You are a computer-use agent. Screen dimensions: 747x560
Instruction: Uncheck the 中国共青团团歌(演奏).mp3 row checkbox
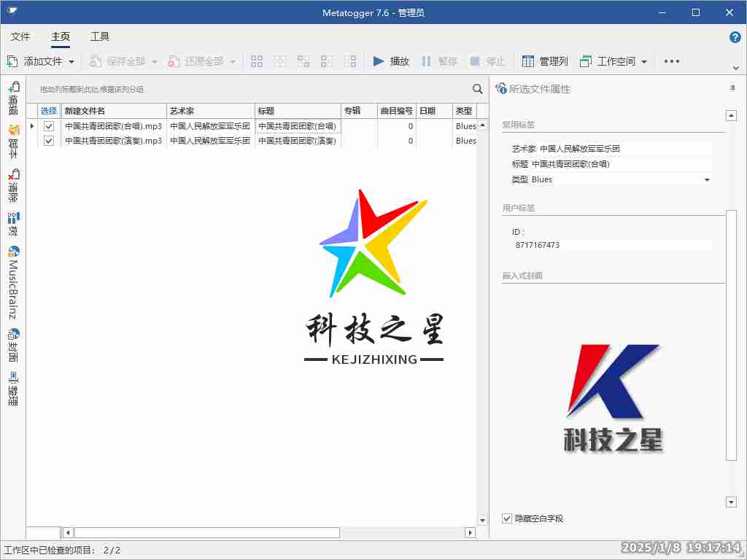[49, 141]
